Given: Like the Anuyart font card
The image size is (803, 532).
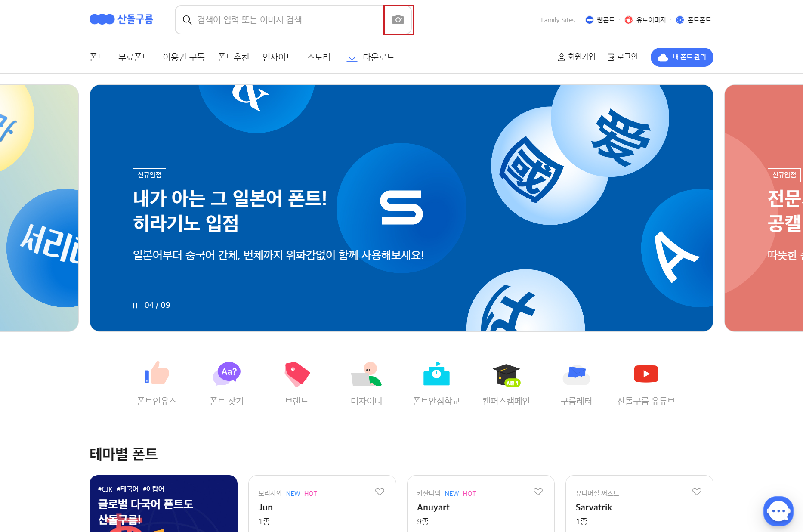Looking at the screenshot, I should tap(538, 492).
